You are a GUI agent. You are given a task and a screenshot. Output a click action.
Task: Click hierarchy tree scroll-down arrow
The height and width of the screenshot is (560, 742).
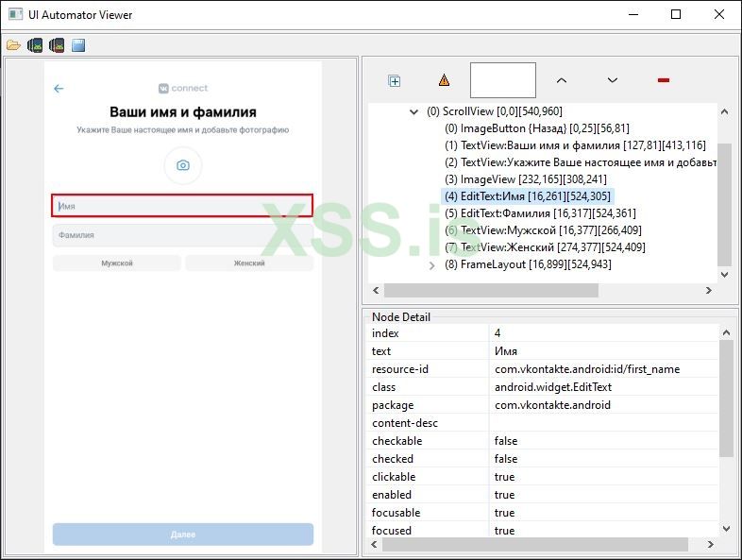coord(724,275)
